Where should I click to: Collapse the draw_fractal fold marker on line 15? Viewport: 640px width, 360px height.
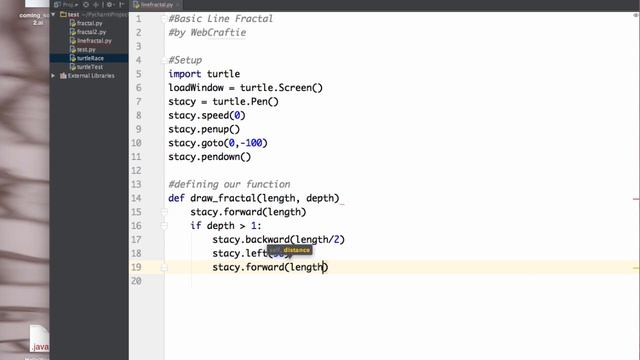click(164, 212)
